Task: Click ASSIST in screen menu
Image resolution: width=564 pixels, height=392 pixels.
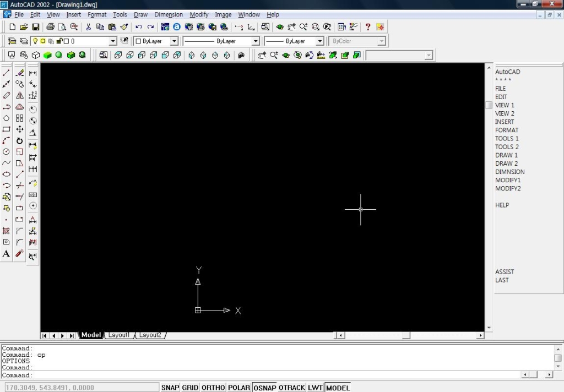Action: [505, 272]
